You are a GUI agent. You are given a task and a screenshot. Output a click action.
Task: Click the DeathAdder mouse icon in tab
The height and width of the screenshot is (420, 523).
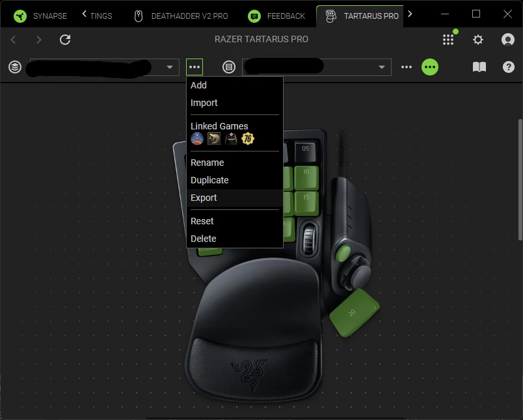139,16
